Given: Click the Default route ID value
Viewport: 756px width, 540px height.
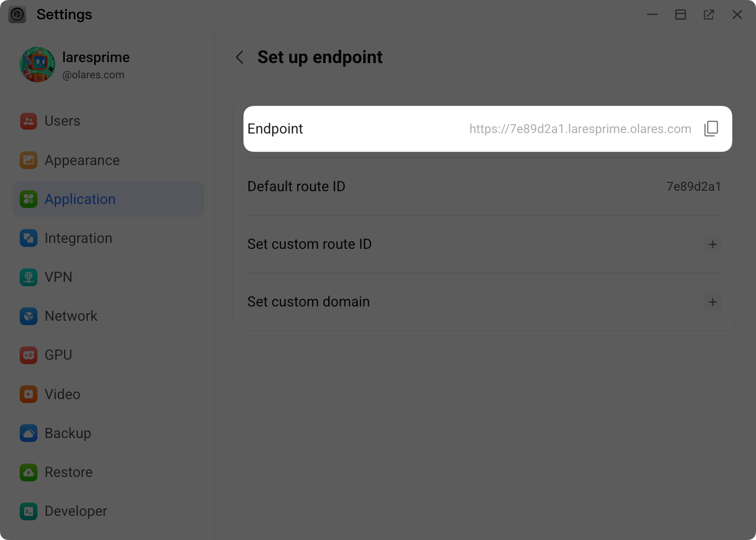Looking at the screenshot, I should click(x=693, y=187).
